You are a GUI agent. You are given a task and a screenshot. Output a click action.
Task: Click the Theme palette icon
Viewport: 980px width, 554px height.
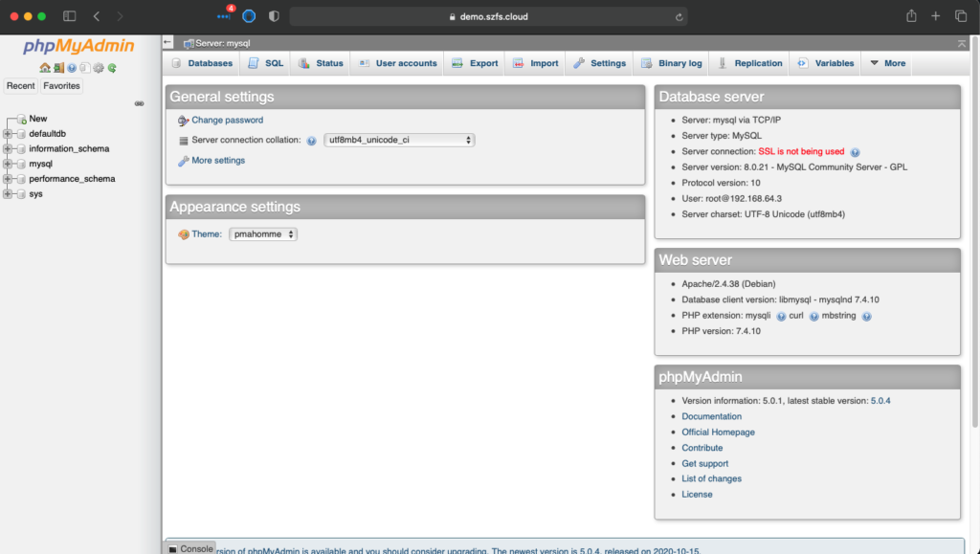click(x=183, y=234)
